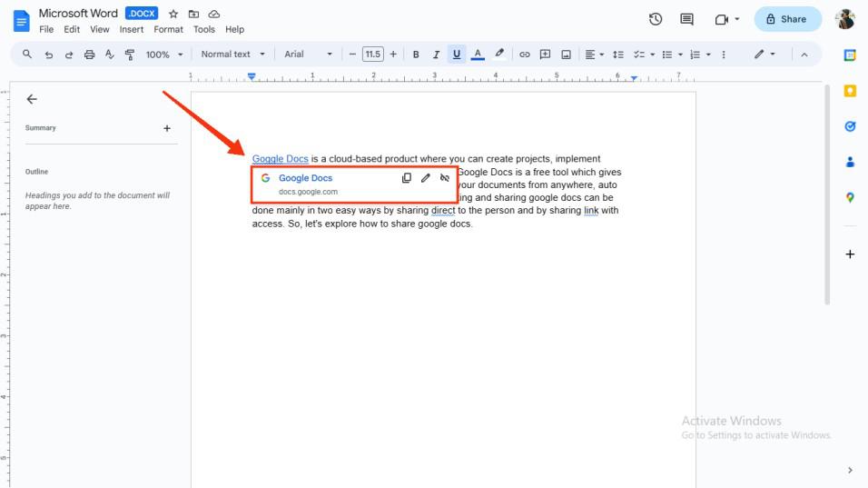Expand the numbered list options arrow
Screen dimensions: 868x488
pyautogui.click(x=708, y=55)
